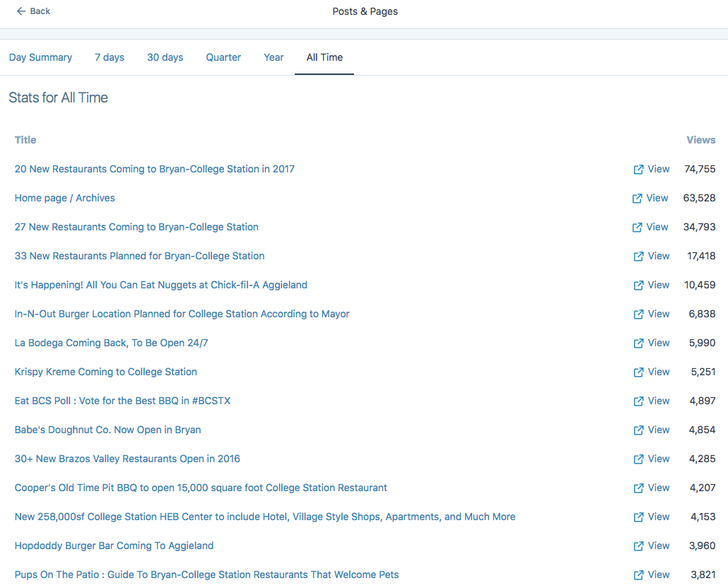Open the 30 days stats view
This screenshot has height=588, width=728.
tap(165, 57)
